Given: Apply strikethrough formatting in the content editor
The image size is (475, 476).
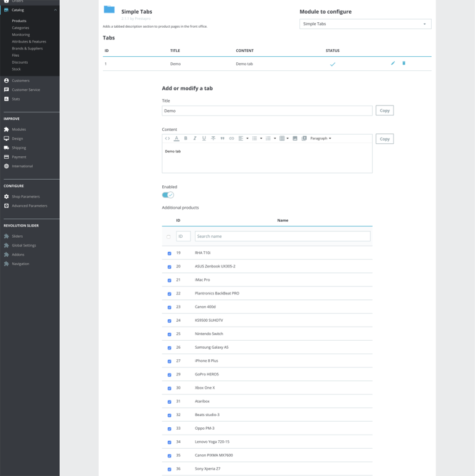Looking at the screenshot, I should point(213,138).
